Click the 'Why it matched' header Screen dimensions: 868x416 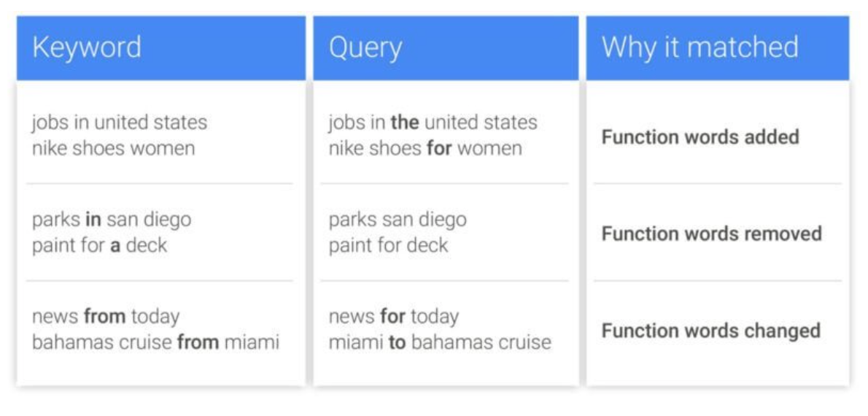pyautogui.click(x=700, y=48)
